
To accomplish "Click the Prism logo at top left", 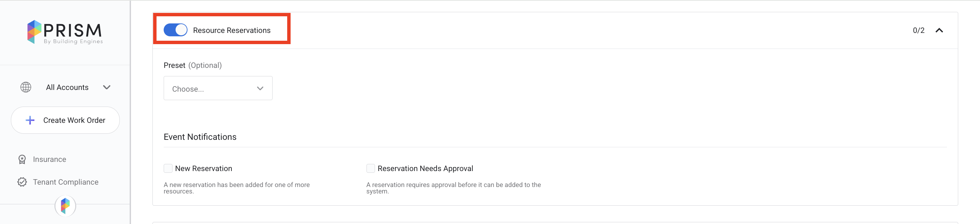I will 65,32.
